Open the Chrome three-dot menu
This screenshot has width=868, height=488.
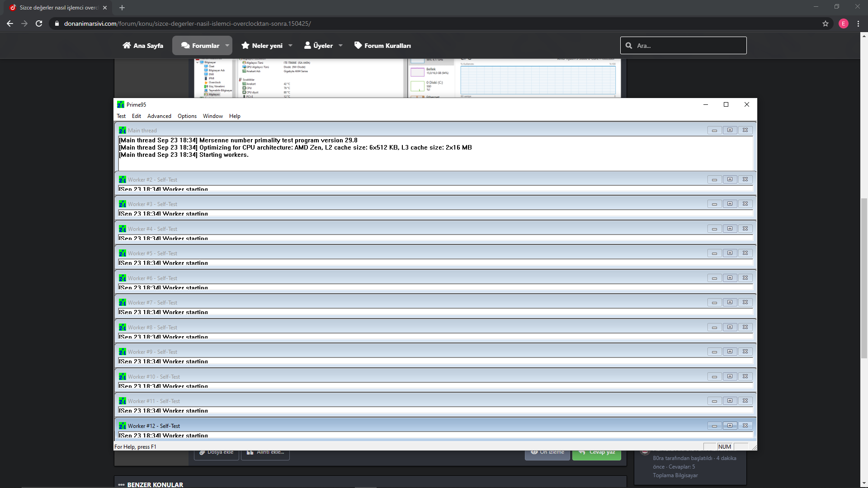[858, 23]
